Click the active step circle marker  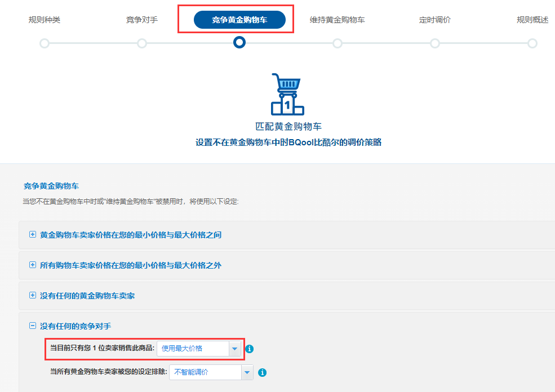coord(239,43)
